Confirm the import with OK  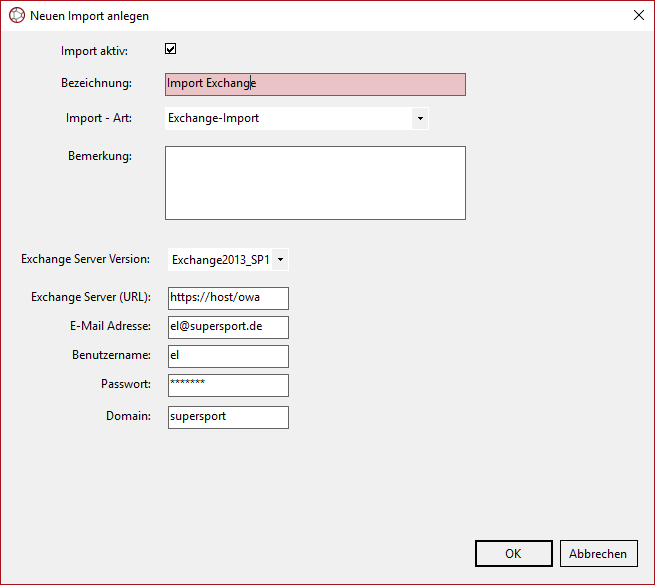(513, 554)
